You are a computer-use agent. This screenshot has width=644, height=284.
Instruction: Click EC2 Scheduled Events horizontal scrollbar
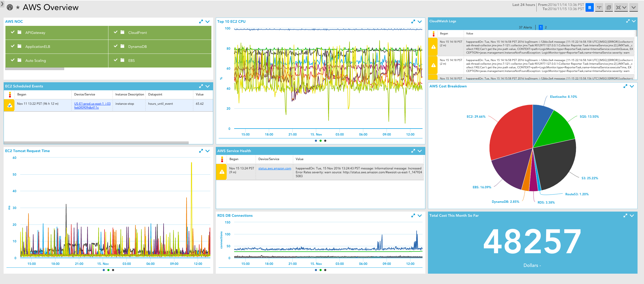(x=96, y=143)
